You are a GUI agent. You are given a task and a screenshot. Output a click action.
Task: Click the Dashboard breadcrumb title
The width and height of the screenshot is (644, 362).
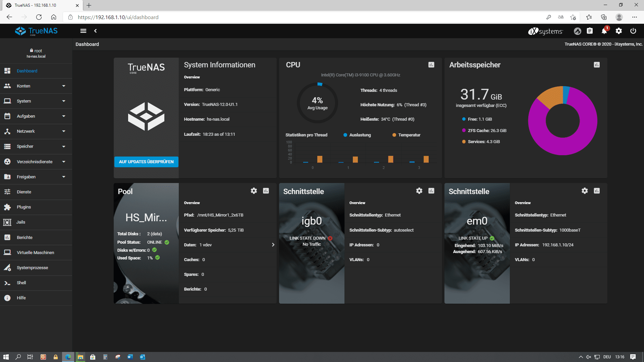(x=87, y=44)
